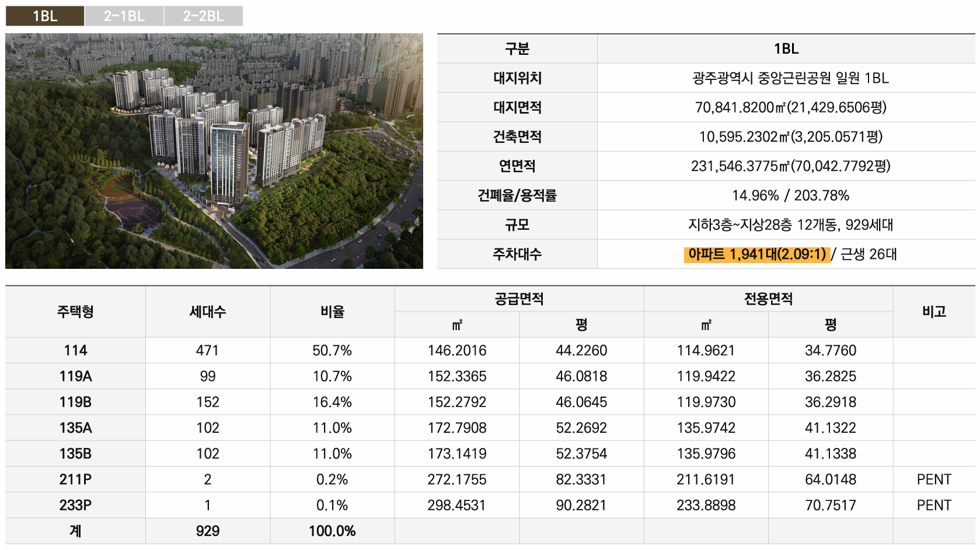Select the 119A housing type cell
Image resolution: width=980 pixels, height=550 pixels.
point(75,376)
